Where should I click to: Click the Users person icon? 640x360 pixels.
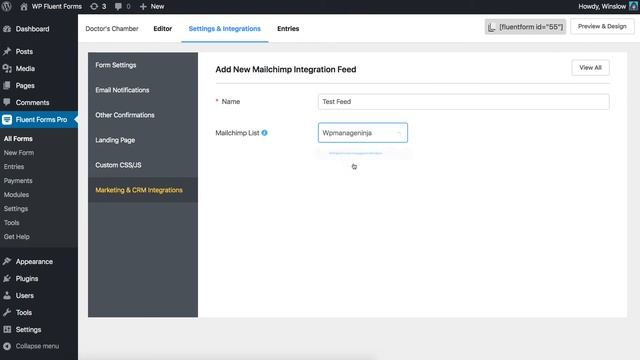tap(7, 296)
